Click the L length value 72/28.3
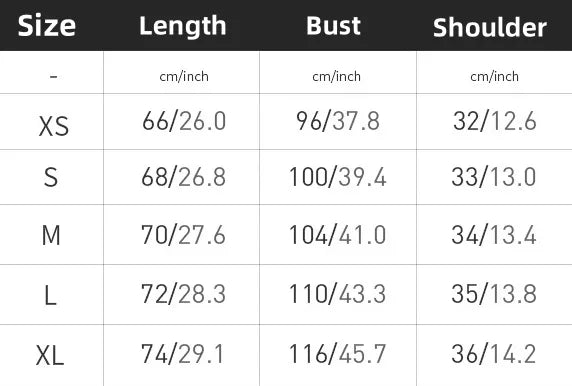The width and height of the screenshot is (572, 386). tap(183, 294)
